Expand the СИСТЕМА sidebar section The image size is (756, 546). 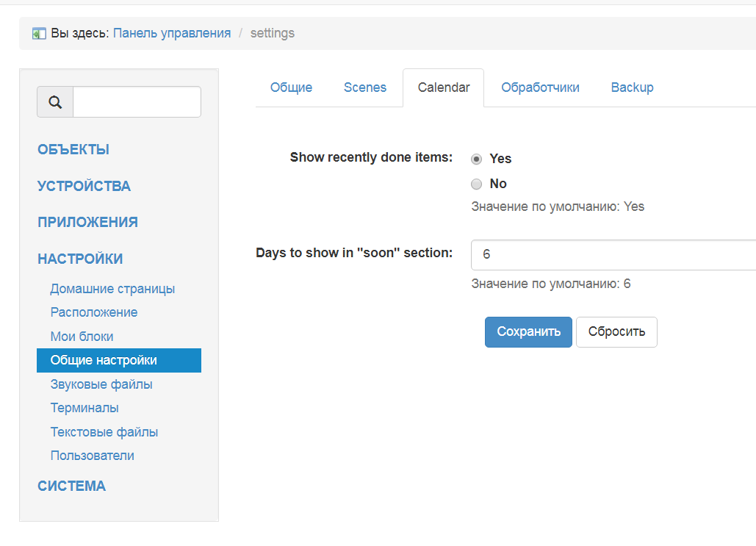click(x=71, y=486)
